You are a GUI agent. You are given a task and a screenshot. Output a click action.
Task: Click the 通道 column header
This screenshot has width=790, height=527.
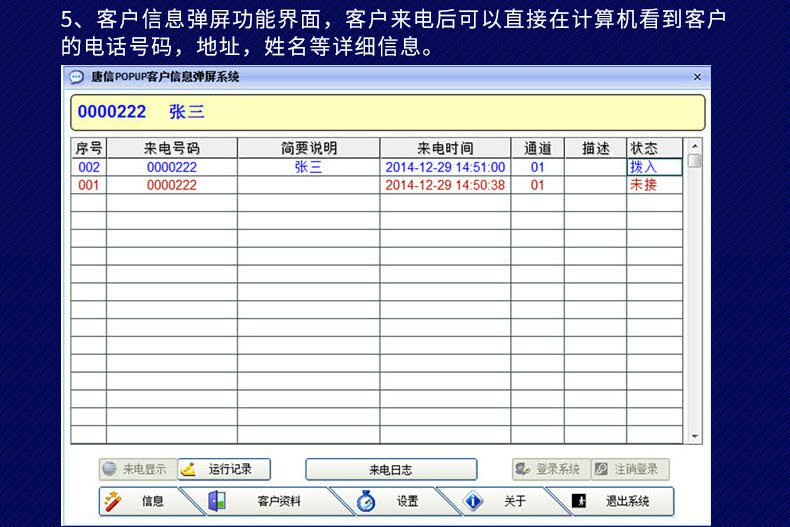pos(538,148)
